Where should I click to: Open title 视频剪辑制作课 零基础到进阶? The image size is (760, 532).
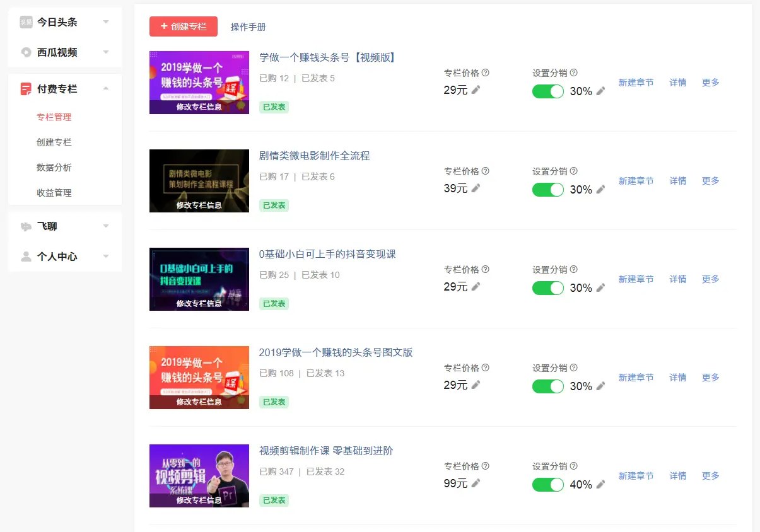click(326, 451)
